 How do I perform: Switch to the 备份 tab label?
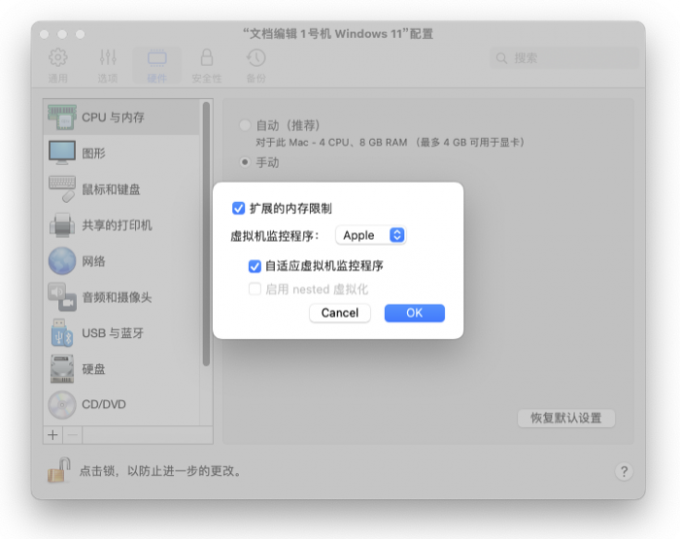256,78
